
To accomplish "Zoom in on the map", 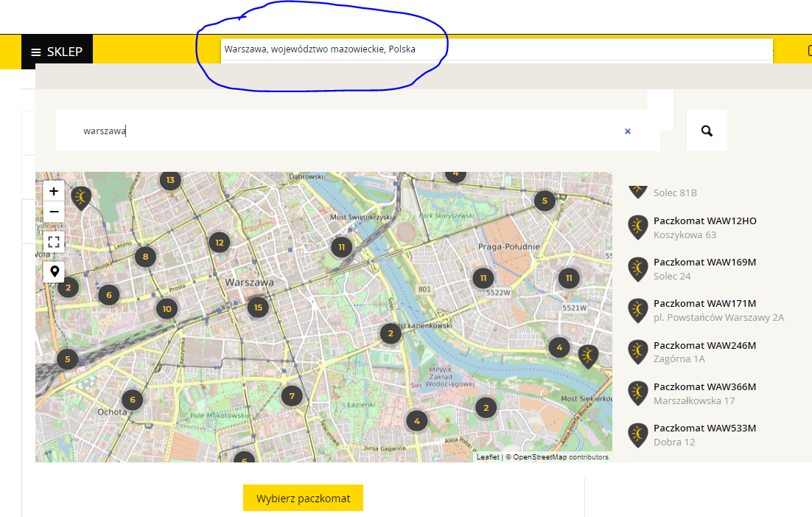I will coord(54,191).
